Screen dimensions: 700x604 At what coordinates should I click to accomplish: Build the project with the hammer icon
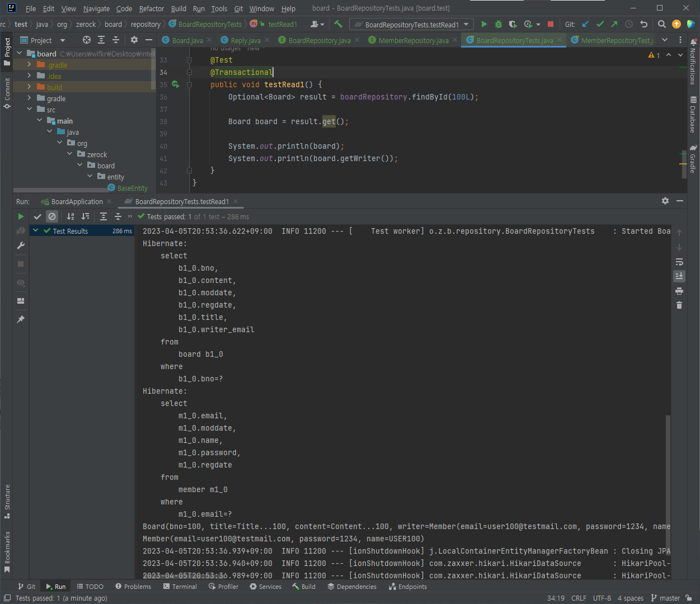point(338,24)
